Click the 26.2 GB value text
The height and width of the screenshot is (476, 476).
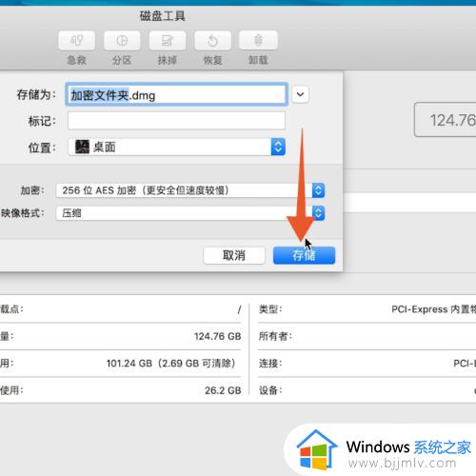coord(223,390)
